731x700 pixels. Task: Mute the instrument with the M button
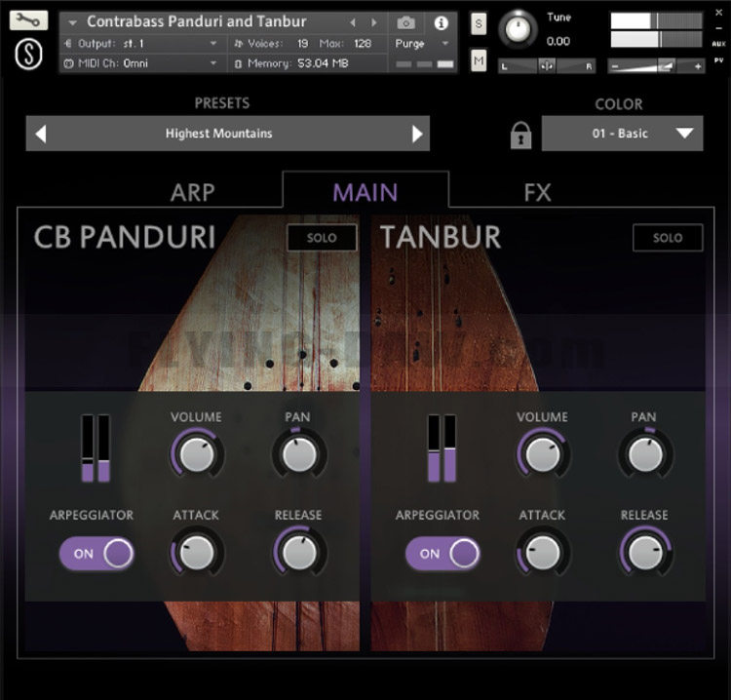click(479, 60)
